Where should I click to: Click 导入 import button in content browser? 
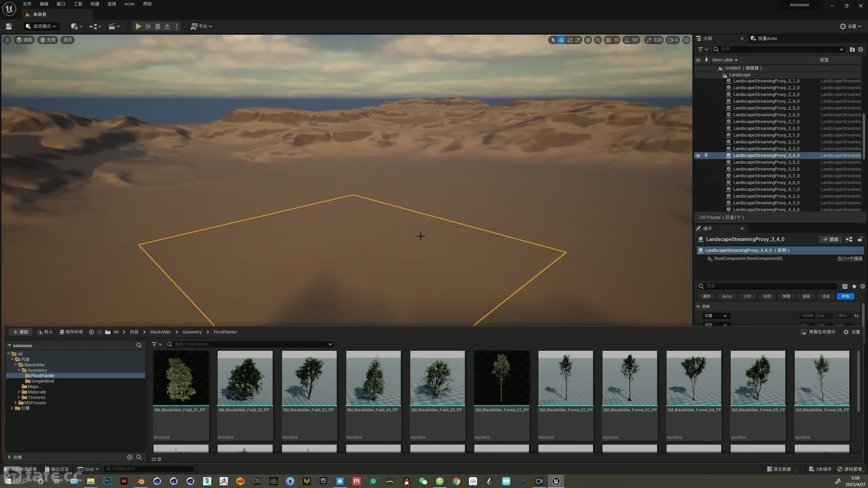(x=45, y=332)
